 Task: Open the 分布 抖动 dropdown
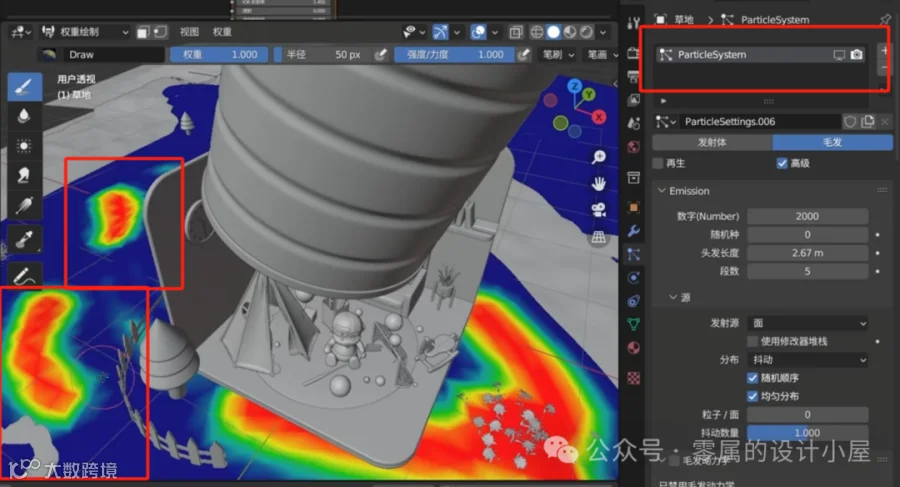[x=808, y=360]
